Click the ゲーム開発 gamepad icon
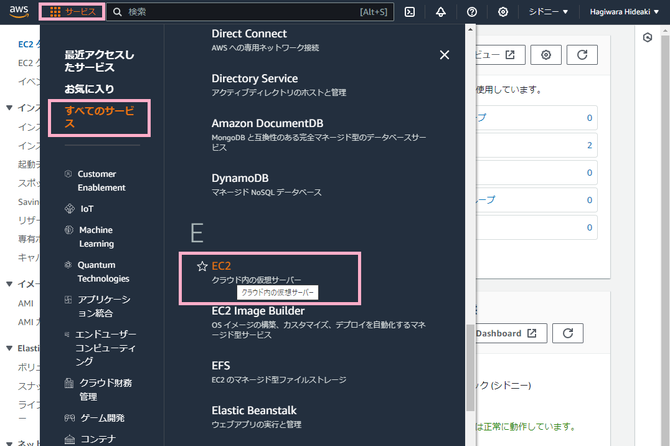 (x=69, y=418)
